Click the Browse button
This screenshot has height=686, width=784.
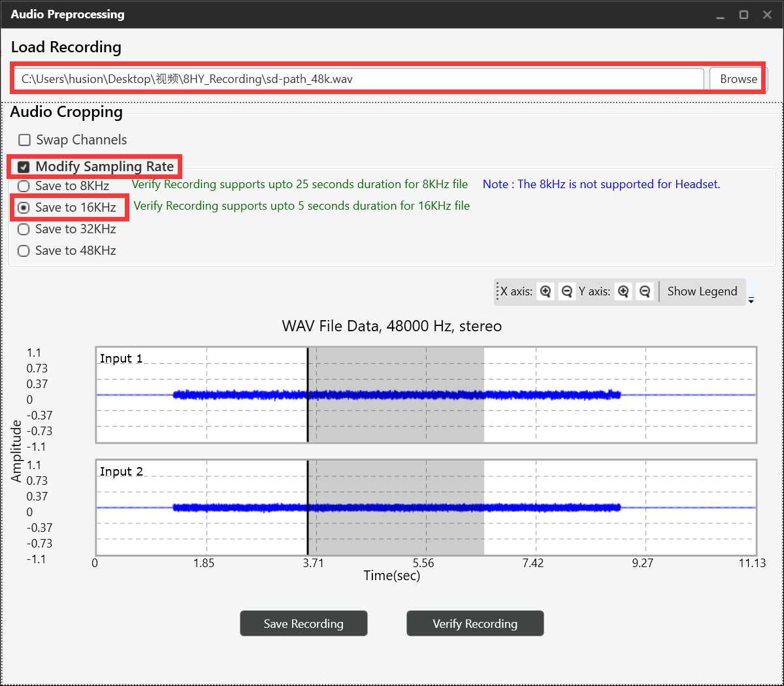[x=736, y=78]
